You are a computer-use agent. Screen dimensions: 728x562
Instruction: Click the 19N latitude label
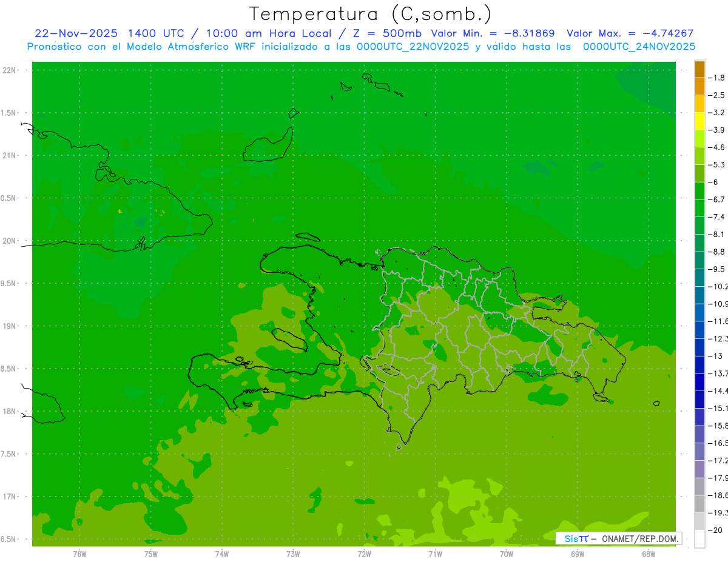point(9,326)
